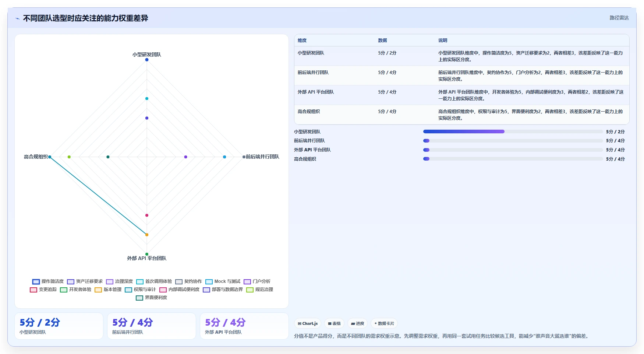Click the 数据卡片 chip

pyautogui.click(x=384, y=323)
